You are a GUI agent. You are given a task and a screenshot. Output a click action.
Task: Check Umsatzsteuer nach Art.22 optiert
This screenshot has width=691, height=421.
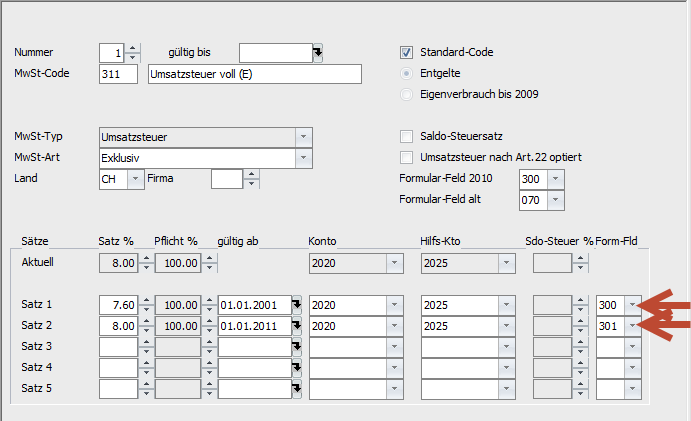click(x=406, y=157)
